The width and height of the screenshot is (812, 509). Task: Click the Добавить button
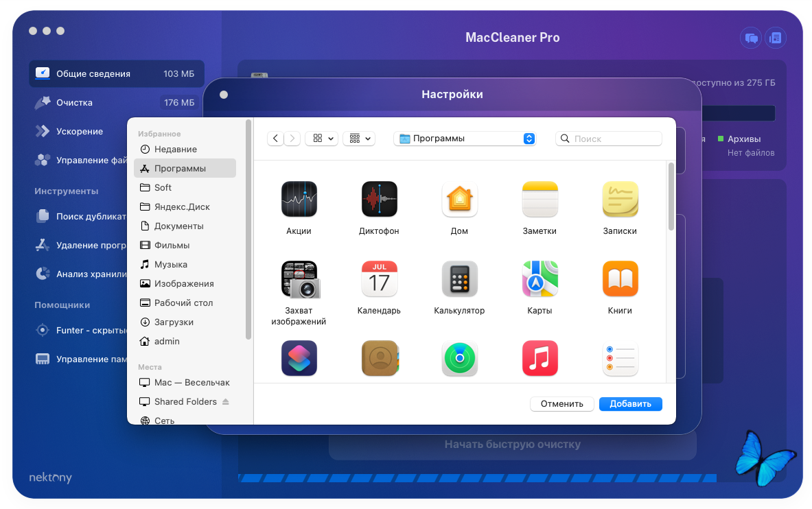[630, 403]
